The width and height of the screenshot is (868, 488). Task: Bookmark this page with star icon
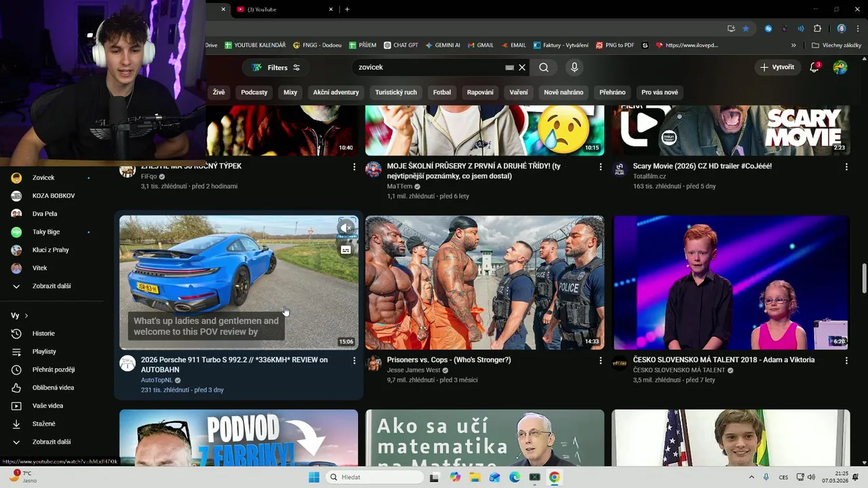click(746, 28)
